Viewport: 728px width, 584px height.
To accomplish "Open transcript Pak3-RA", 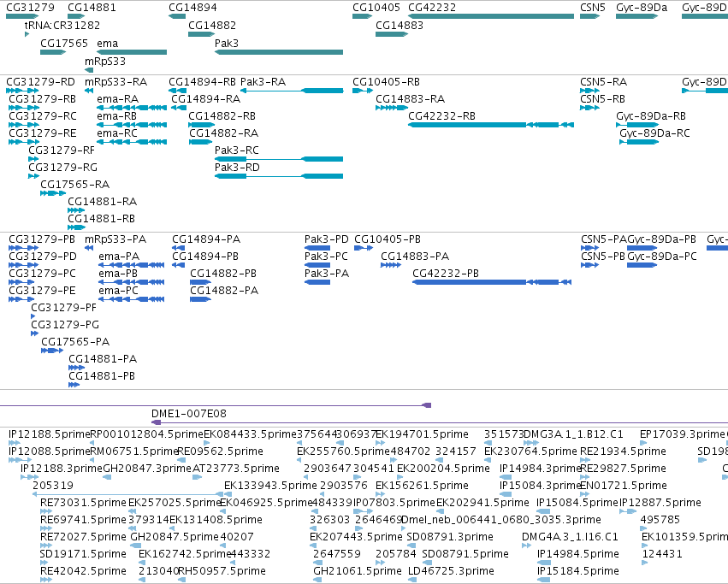I will [263, 82].
